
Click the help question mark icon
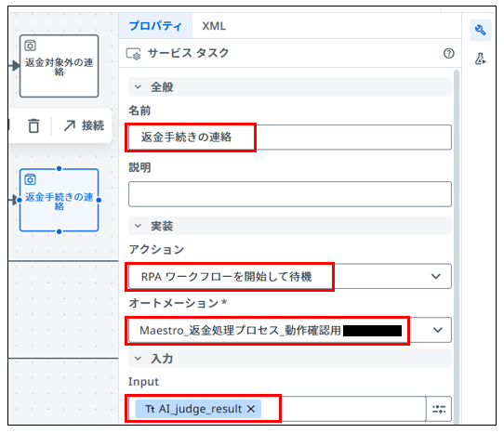449,53
